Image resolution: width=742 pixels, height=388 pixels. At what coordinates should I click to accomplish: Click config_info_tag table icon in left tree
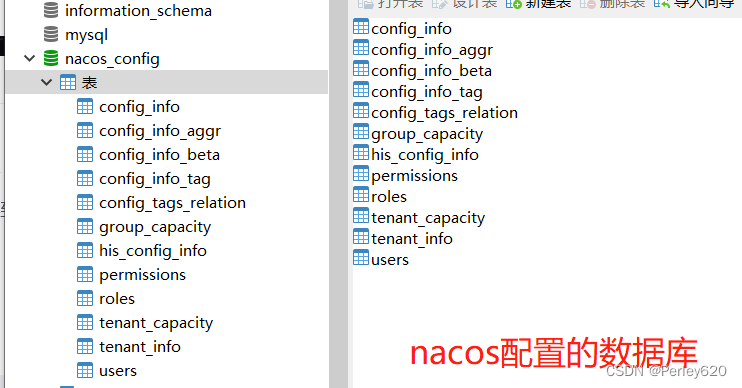[85, 178]
